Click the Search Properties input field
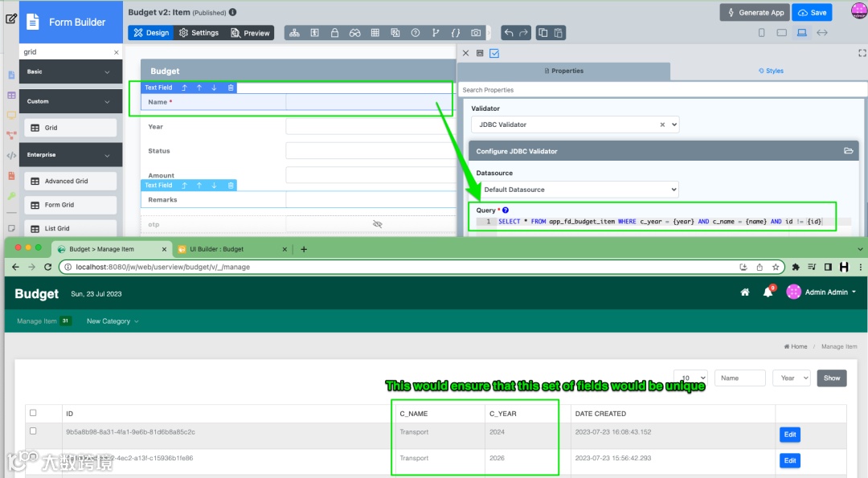Screen dimensions: 868x478 click(662, 90)
